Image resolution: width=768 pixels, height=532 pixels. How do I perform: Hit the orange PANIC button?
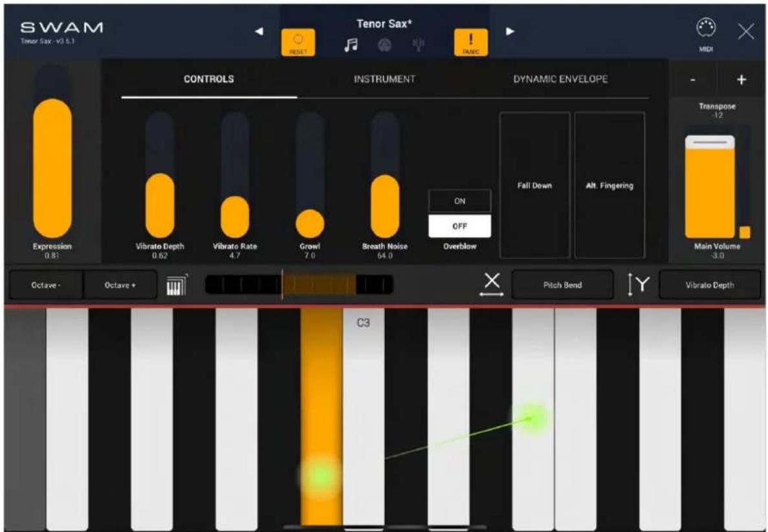[x=470, y=43]
